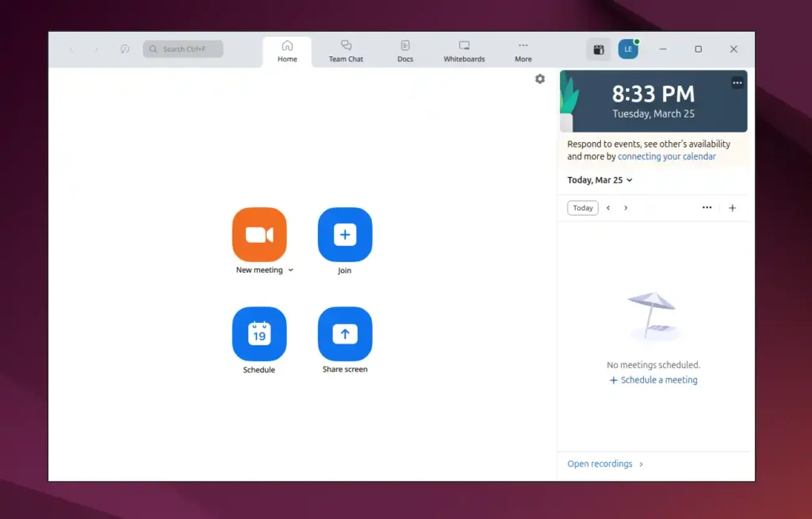Join a meeting
Image resolution: width=812 pixels, height=519 pixels.
pyautogui.click(x=344, y=234)
